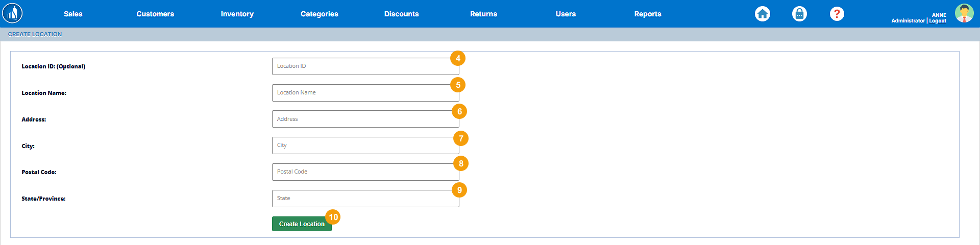Click the user avatar picture

(x=964, y=13)
